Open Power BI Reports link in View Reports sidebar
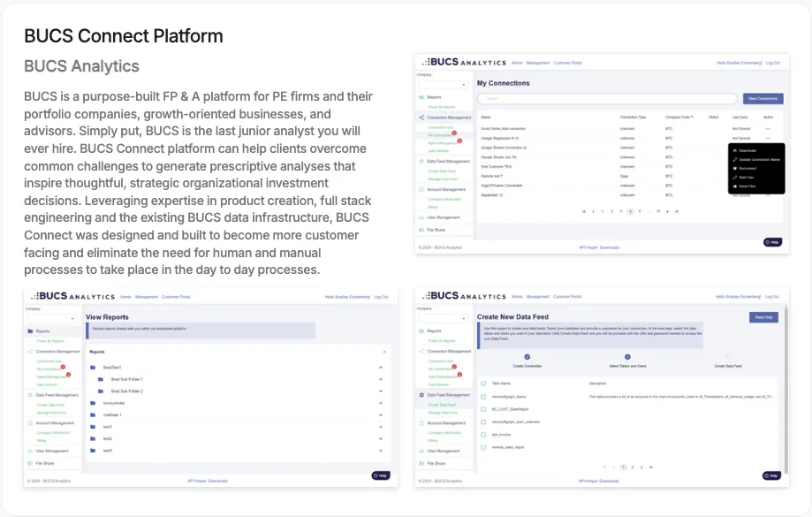 [50, 341]
